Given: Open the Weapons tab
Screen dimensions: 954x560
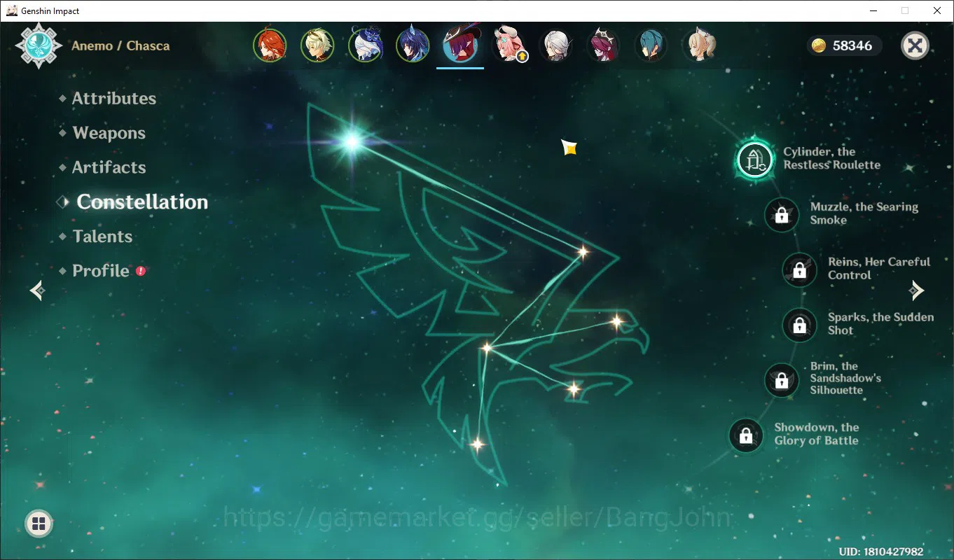Looking at the screenshot, I should (x=109, y=133).
